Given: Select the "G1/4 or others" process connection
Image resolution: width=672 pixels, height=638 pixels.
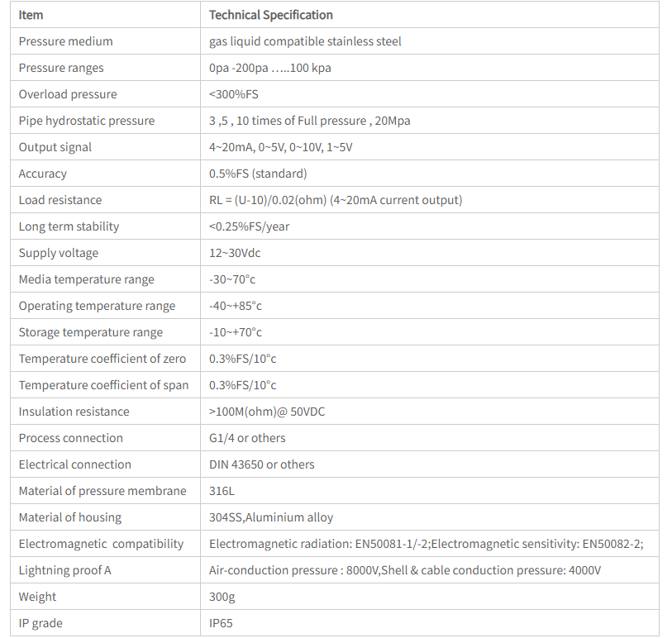Looking at the screenshot, I should 247,438.
